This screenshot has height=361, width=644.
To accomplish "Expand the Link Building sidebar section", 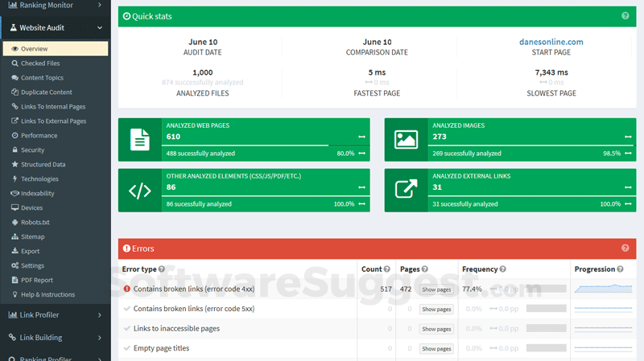I will tap(56, 338).
